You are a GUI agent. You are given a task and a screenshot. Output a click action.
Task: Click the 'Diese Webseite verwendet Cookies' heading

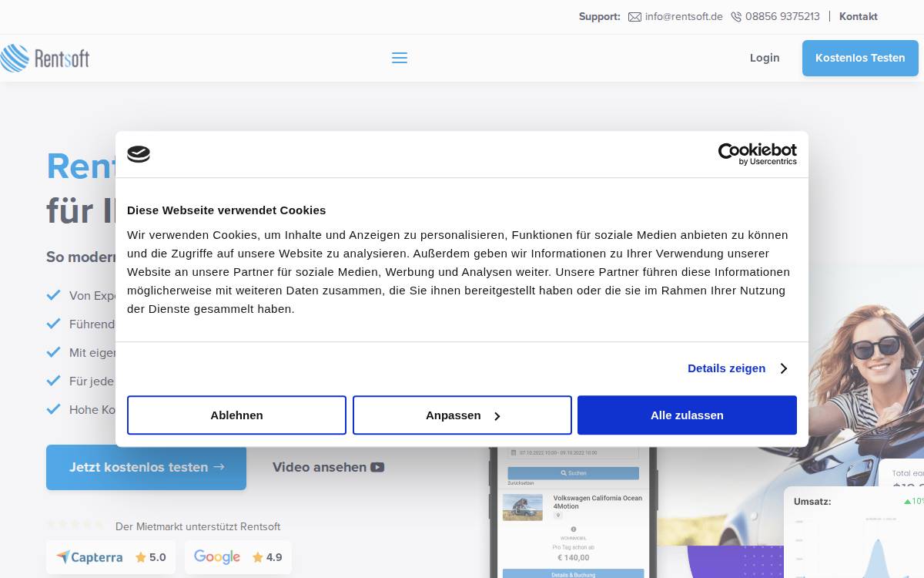coord(226,210)
